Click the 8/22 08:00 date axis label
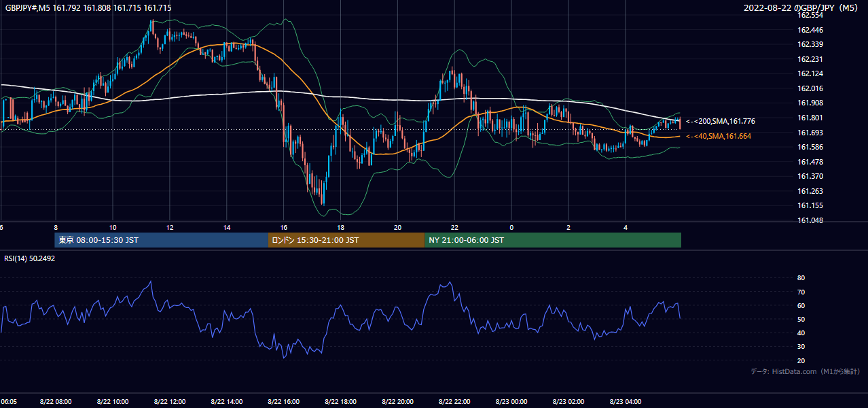 (56, 402)
